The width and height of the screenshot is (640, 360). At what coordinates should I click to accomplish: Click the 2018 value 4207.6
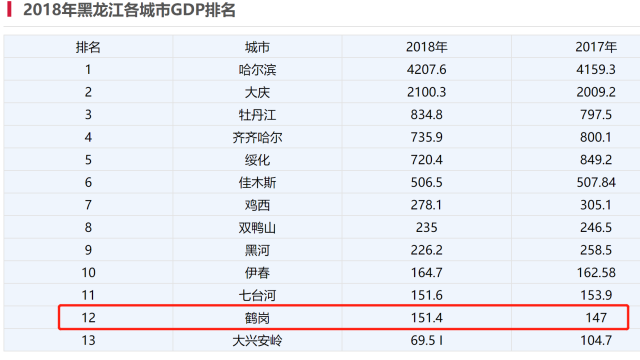click(427, 69)
